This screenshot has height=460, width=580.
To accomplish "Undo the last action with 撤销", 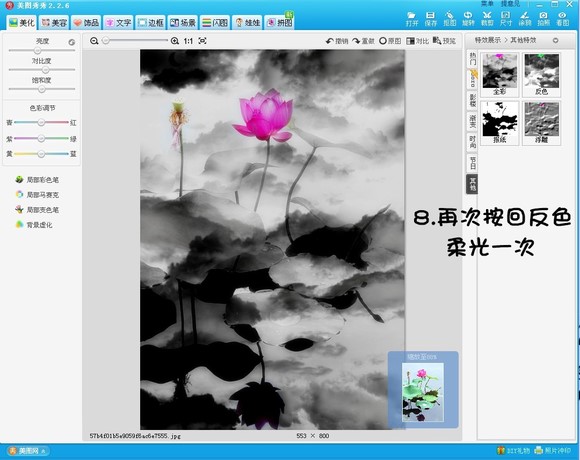I will [x=337, y=41].
